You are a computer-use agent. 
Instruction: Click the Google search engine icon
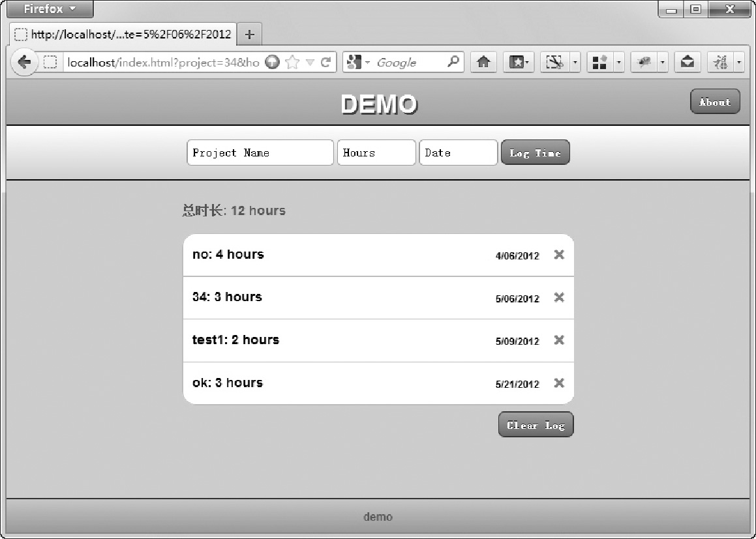coord(354,62)
